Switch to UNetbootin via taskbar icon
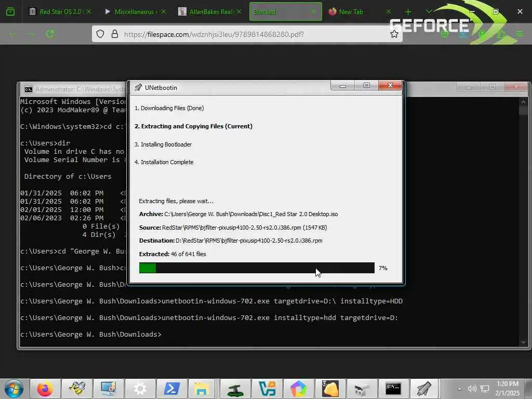Image resolution: width=532 pixels, height=399 pixels. 424,389
